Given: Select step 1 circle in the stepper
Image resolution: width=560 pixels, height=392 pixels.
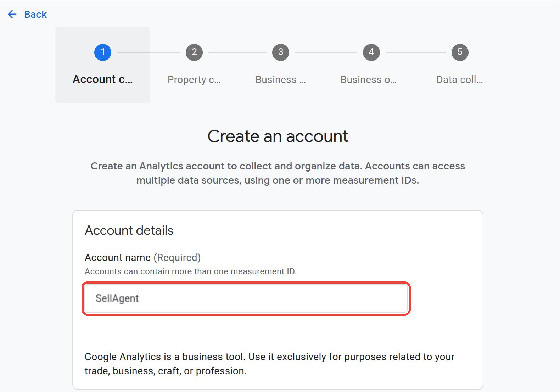Looking at the screenshot, I should point(103,52).
